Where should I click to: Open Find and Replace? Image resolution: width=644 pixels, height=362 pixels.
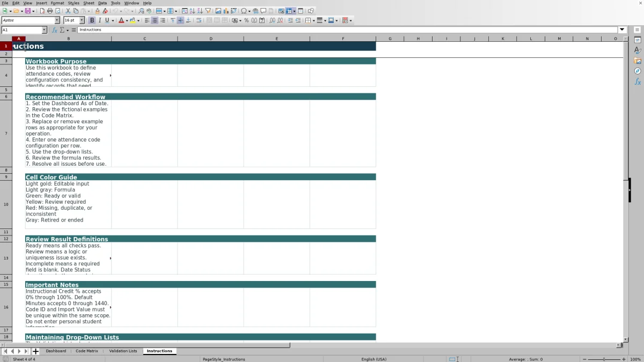[x=141, y=11]
